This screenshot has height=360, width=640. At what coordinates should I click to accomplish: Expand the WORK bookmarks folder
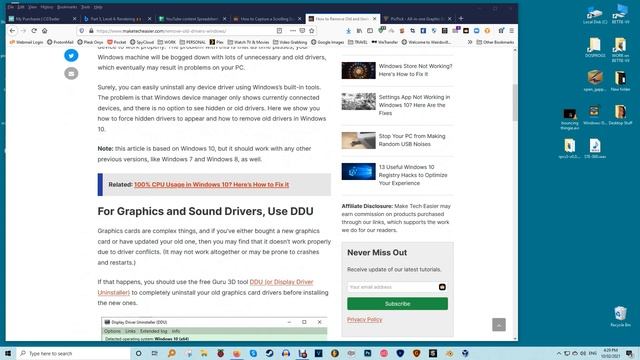pyautogui.click(x=167, y=42)
